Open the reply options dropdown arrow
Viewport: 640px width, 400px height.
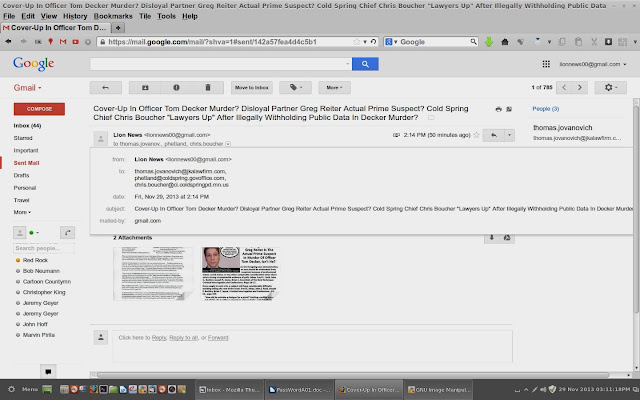pyautogui.click(x=509, y=135)
